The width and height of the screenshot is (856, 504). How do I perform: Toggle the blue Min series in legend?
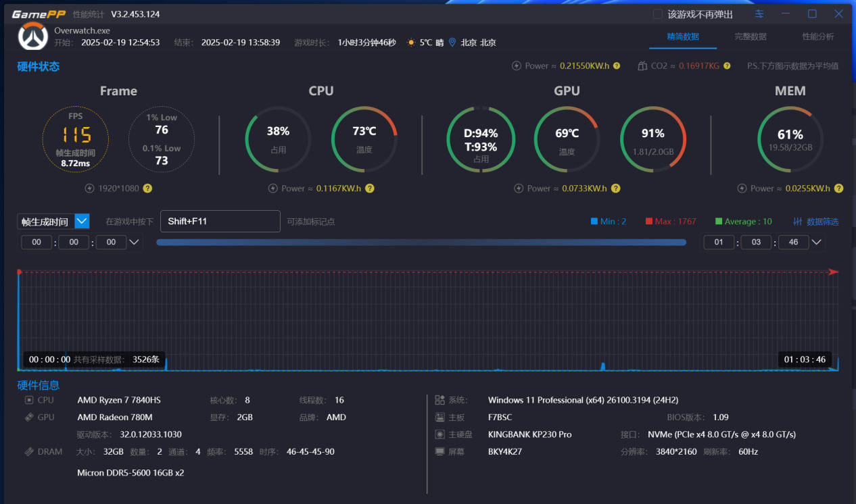tap(609, 222)
